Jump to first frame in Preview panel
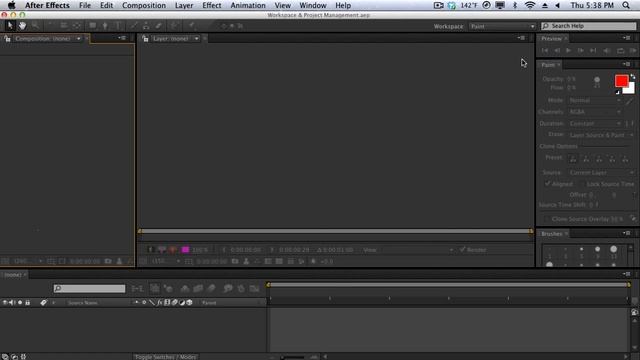640x360 pixels. pos(544,51)
